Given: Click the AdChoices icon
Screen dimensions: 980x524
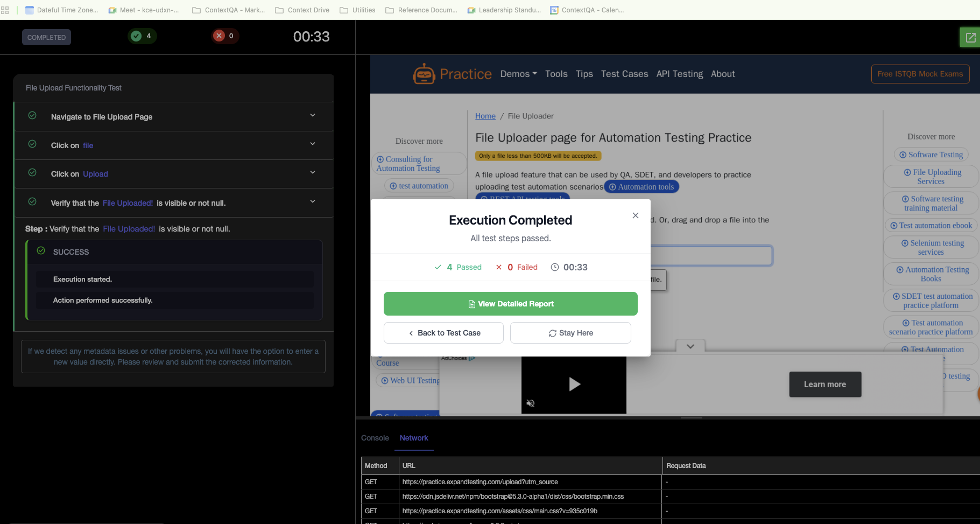Looking at the screenshot, I should pos(471,358).
